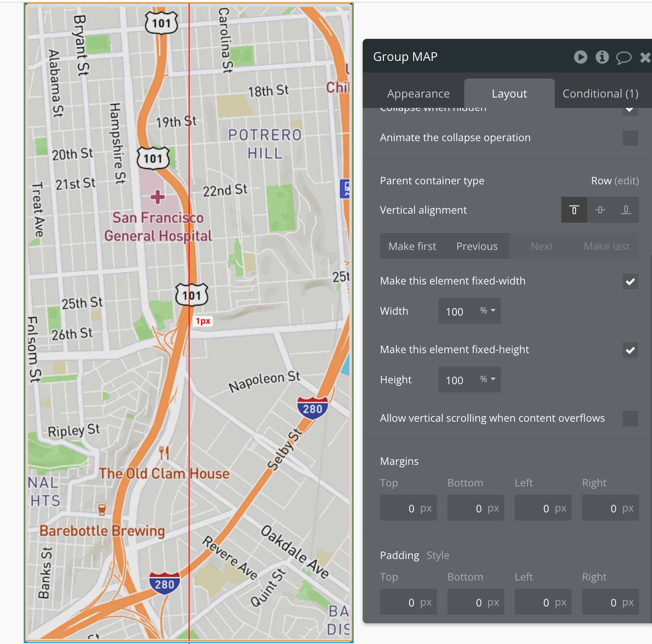Click the padding Style link
The width and height of the screenshot is (652, 644).
point(438,556)
